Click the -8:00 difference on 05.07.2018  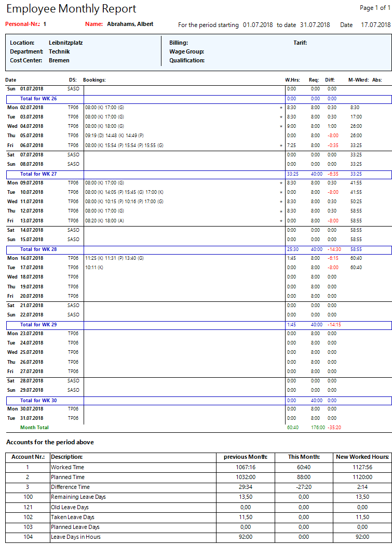(x=333, y=136)
